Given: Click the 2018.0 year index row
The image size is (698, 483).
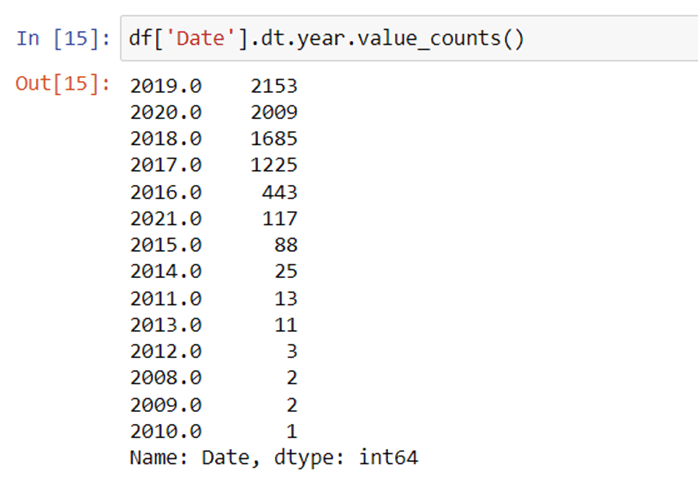Looking at the screenshot, I should pyautogui.click(x=166, y=138).
